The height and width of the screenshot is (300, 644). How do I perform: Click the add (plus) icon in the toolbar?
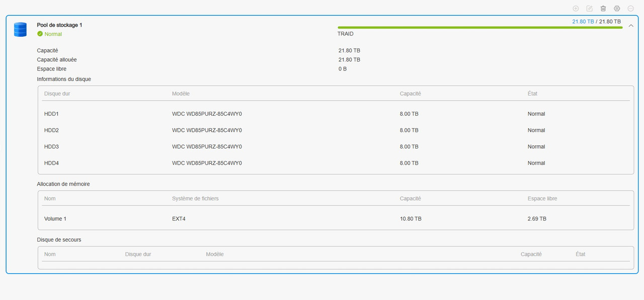click(x=576, y=9)
